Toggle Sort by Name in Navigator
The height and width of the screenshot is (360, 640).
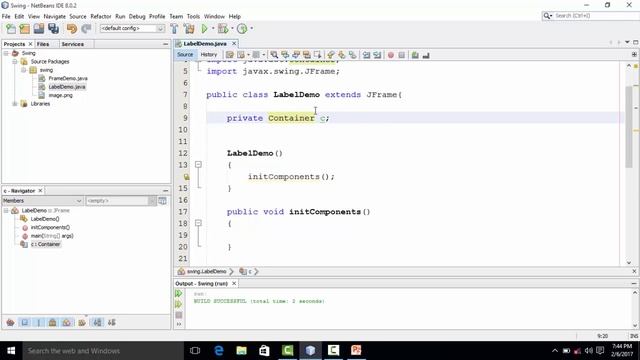(98, 322)
